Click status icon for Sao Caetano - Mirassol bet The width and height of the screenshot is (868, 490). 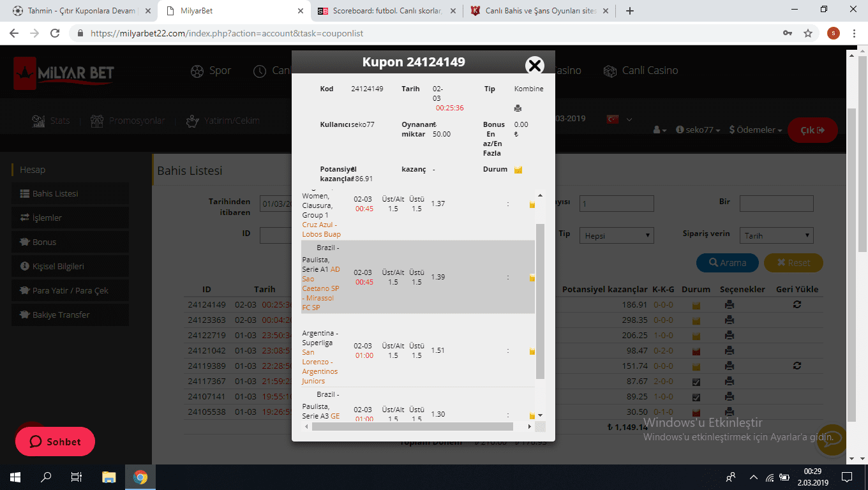pyautogui.click(x=532, y=278)
